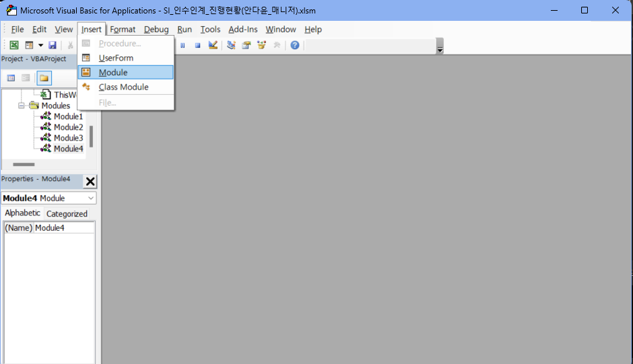633x364 pixels.
Task: Click the Insert UserForm toolbar icon
Action: (29, 45)
